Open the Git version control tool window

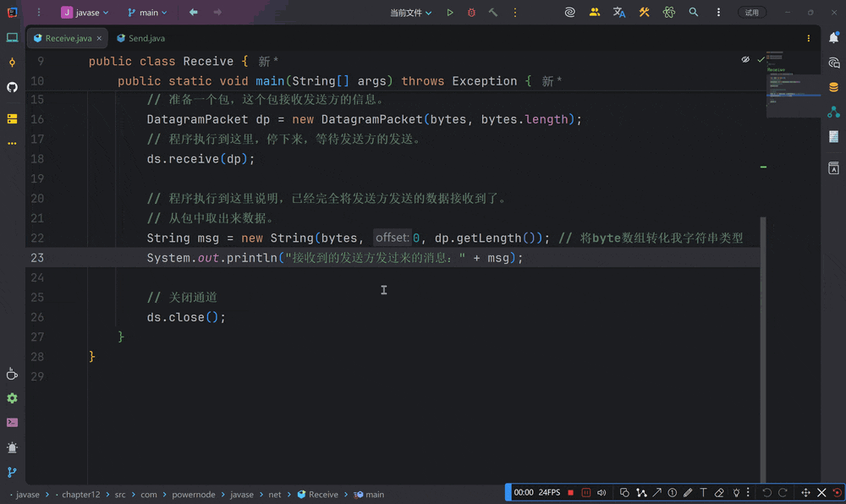tap(12, 473)
